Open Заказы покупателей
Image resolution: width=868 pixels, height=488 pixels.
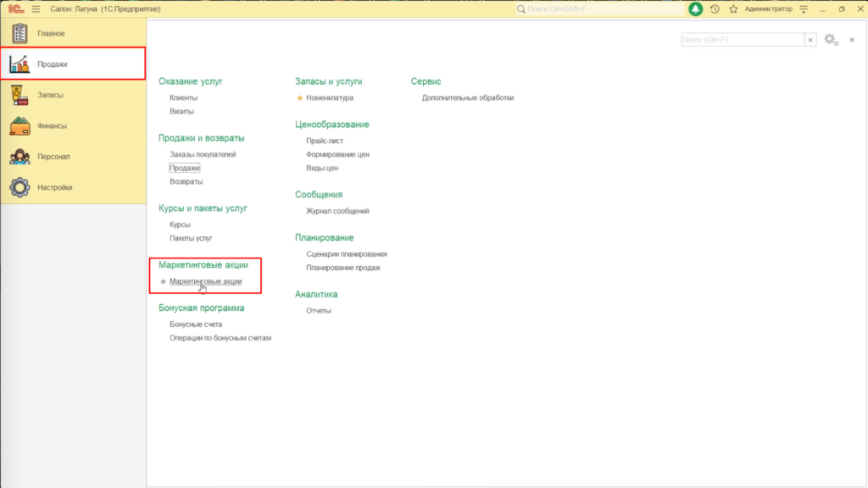[203, 154]
